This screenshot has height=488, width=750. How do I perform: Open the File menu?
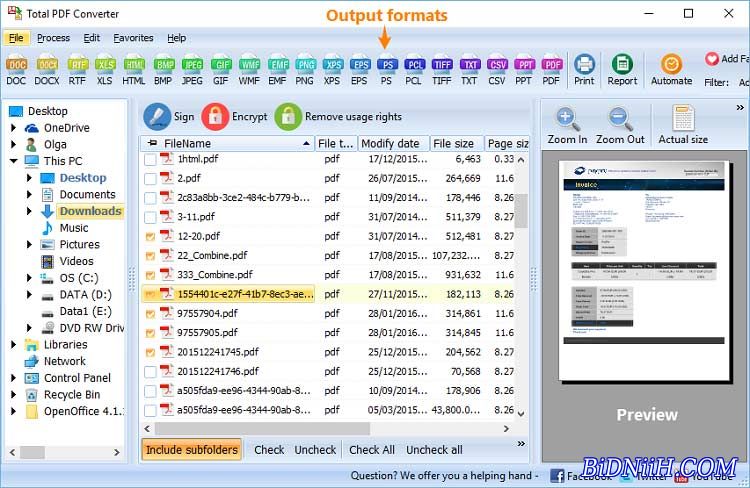(16, 38)
